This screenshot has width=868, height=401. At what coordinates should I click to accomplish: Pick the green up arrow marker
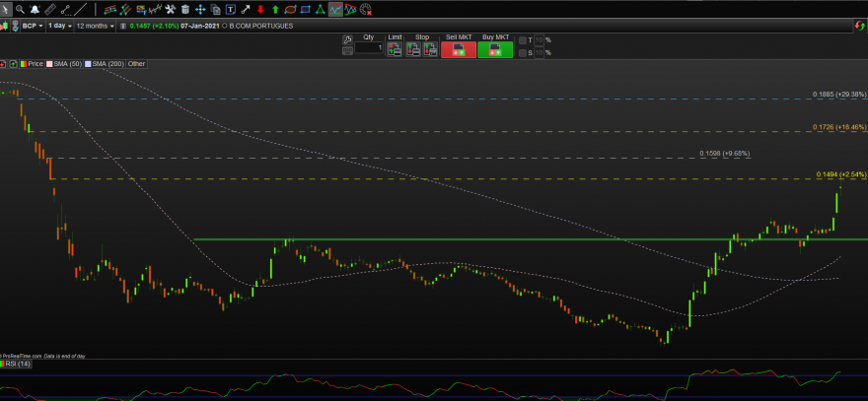275,9
